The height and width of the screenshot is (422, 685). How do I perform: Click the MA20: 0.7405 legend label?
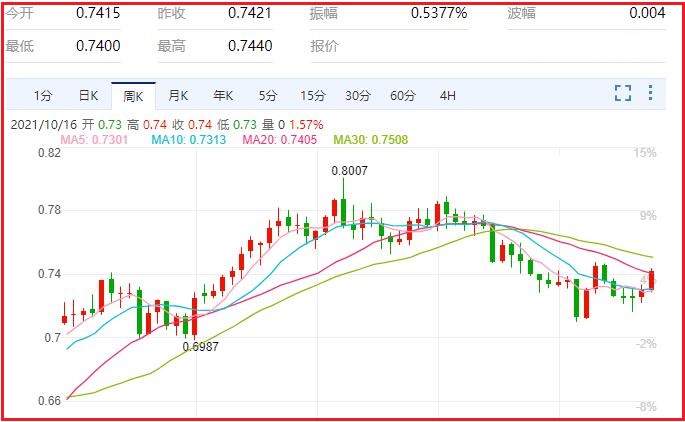coord(280,140)
